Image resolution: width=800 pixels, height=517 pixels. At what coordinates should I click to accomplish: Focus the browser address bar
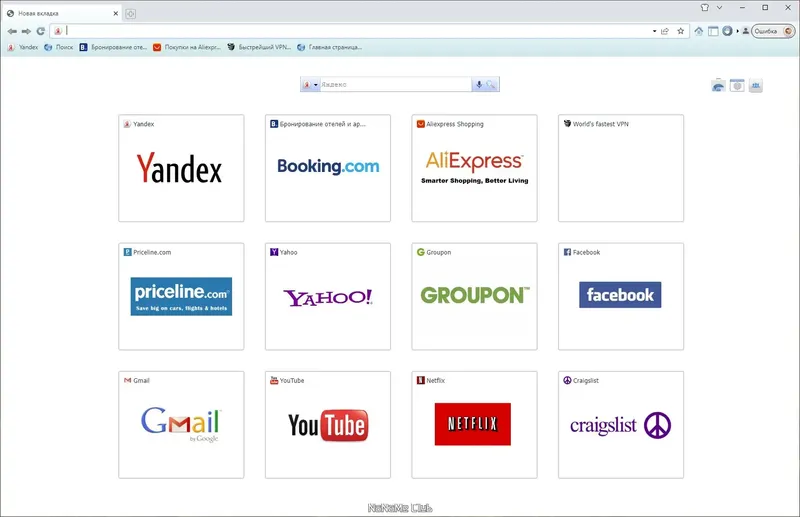click(357, 31)
